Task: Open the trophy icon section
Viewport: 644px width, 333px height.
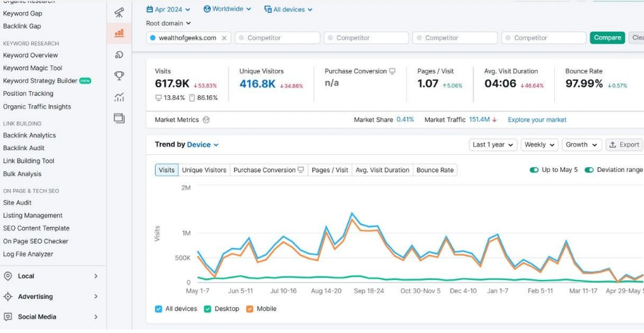Action: (x=119, y=75)
